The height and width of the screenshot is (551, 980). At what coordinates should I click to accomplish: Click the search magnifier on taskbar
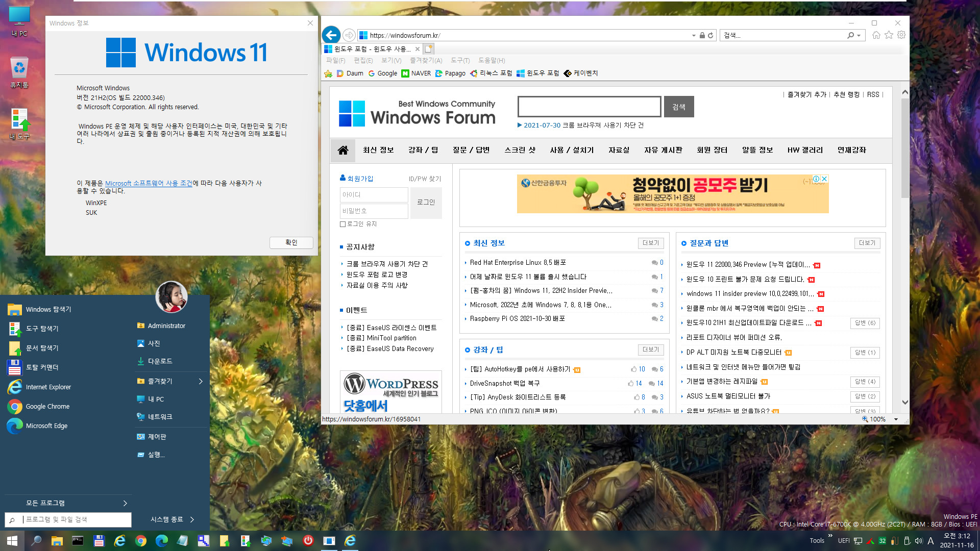[x=36, y=541]
